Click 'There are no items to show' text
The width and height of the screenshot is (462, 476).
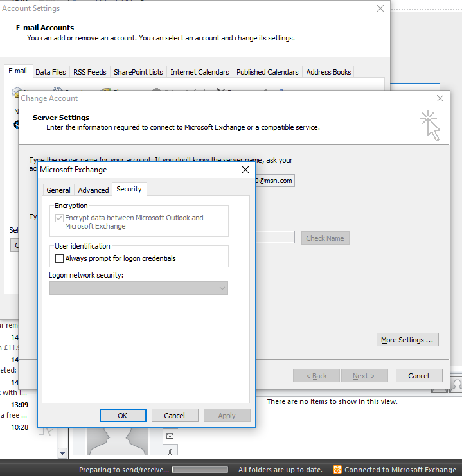[x=332, y=401]
